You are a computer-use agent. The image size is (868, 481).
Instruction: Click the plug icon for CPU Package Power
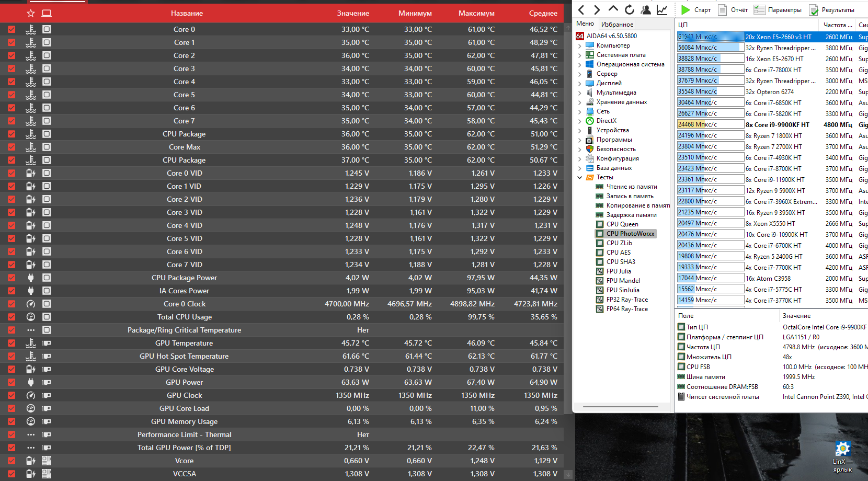point(31,278)
